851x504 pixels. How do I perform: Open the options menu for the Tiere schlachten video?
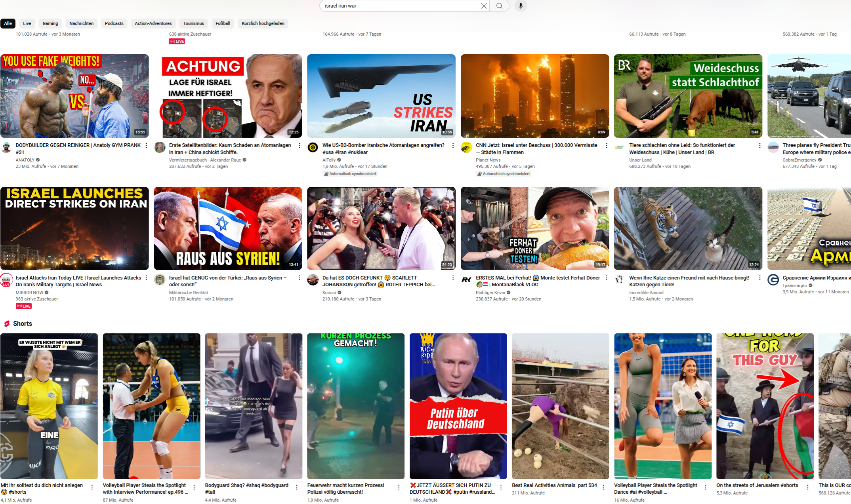click(x=759, y=146)
